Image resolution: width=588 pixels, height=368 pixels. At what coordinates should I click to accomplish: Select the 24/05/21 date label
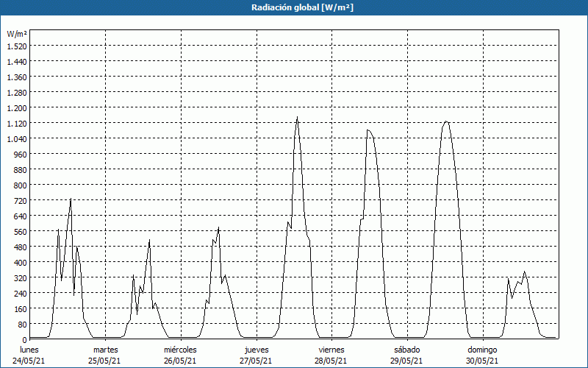[29, 361]
